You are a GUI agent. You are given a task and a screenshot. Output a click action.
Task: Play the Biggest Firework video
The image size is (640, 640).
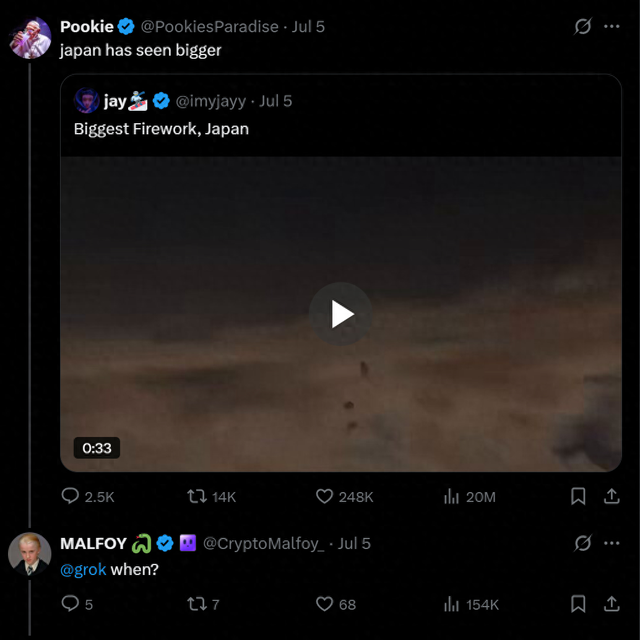342,314
